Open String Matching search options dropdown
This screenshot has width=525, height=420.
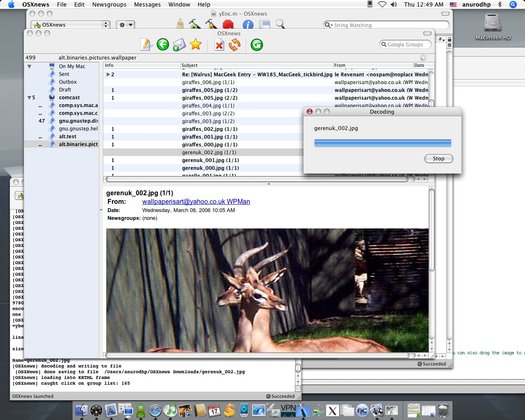(x=328, y=25)
